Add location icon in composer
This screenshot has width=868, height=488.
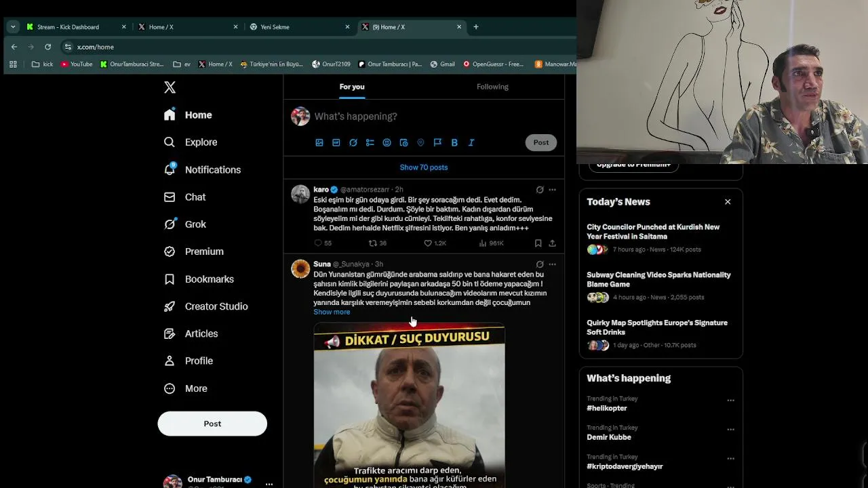[x=420, y=142]
